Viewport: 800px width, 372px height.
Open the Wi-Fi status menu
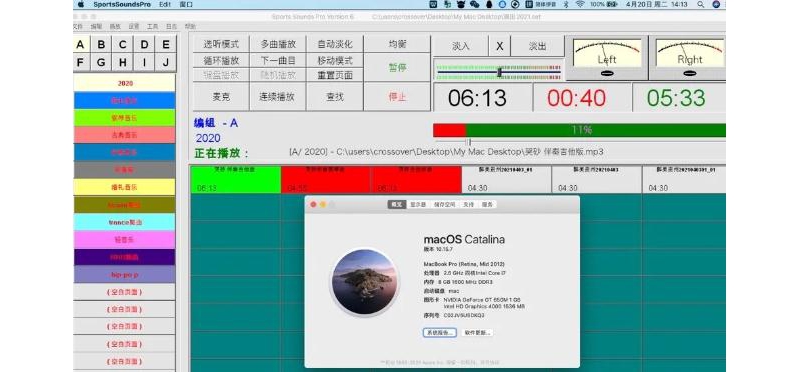(580, 5)
